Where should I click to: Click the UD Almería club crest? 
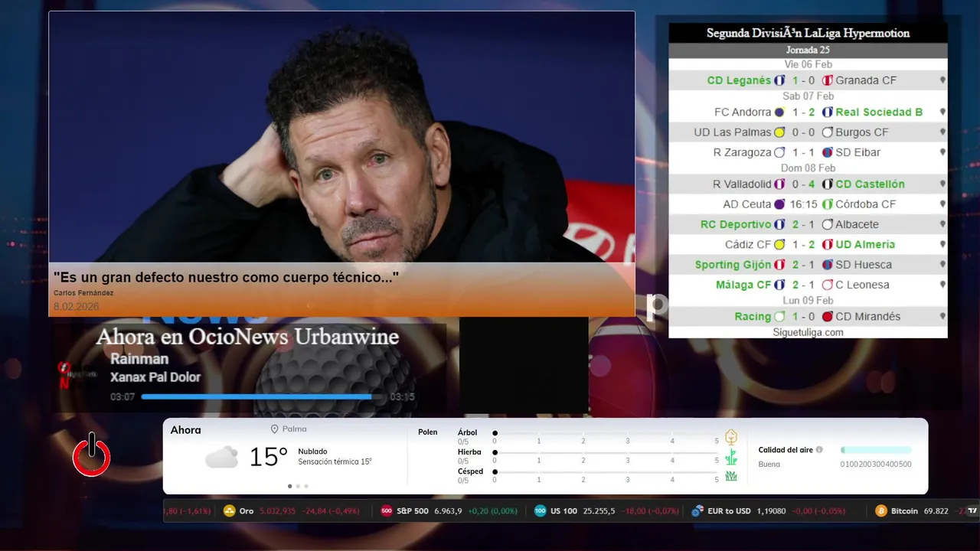[827, 245]
